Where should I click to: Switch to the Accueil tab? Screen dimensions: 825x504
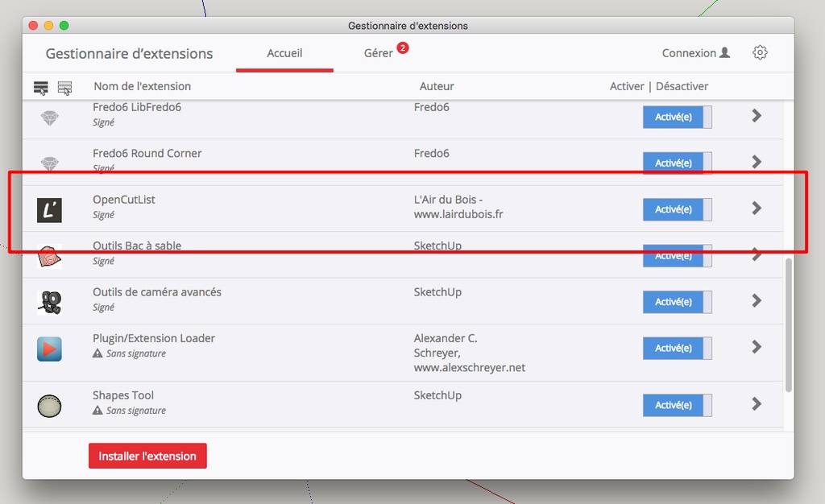(284, 53)
